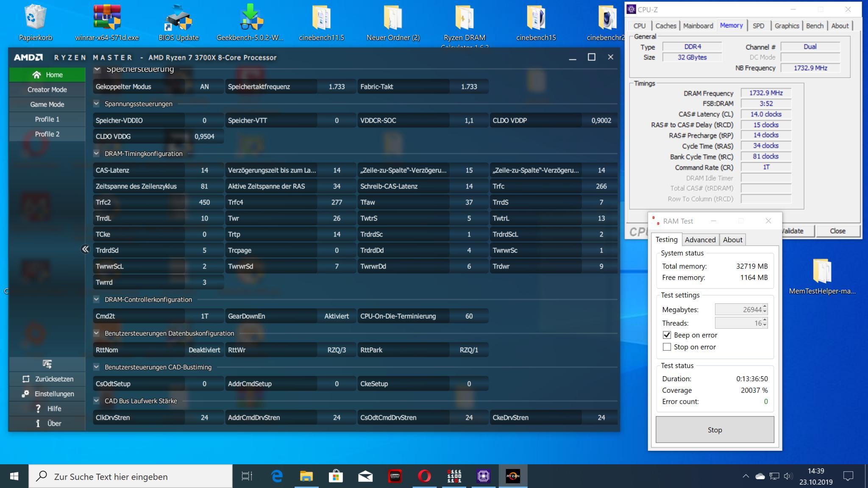The image size is (868, 488).
Task: Uncheck the Beep on error checkbox
Action: (x=667, y=335)
